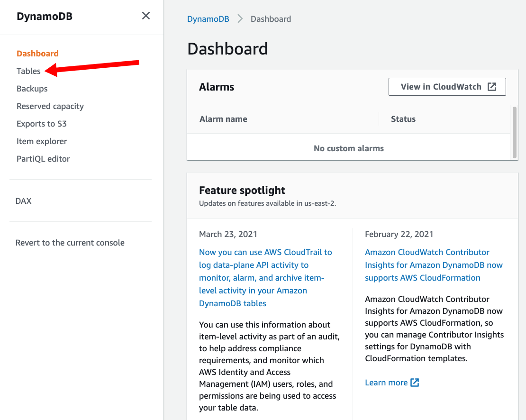The height and width of the screenshot is (420, 526).
Task: Launch the PartiQL editor
Action: pyautogui.click(x=43, y=159)
